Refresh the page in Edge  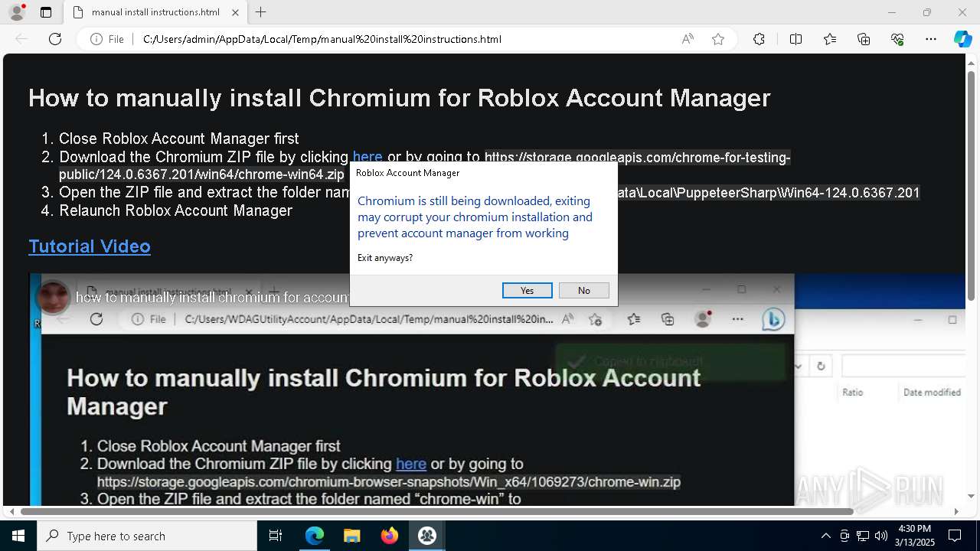coord(55,39)
